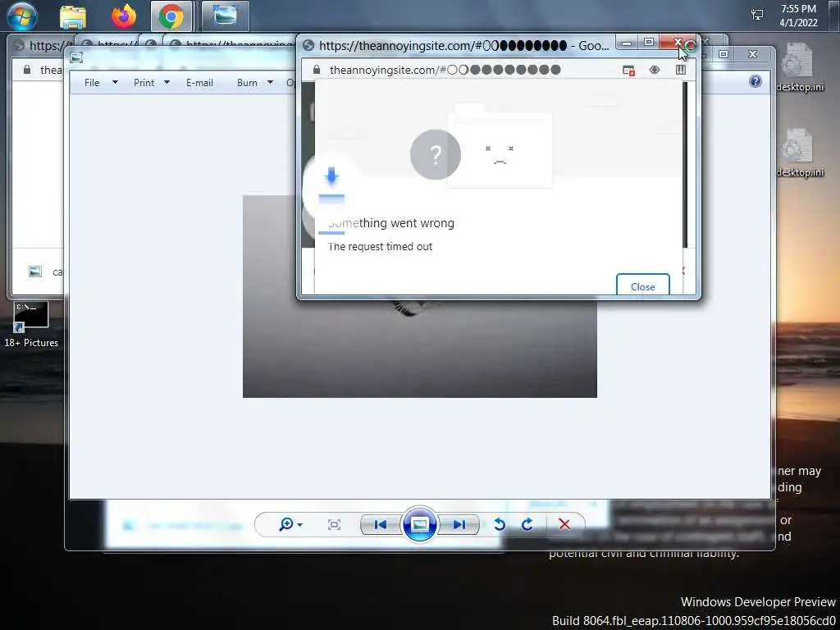Click the gray question mark circle
Screen dimensions: 840x630
pos(436,154)
